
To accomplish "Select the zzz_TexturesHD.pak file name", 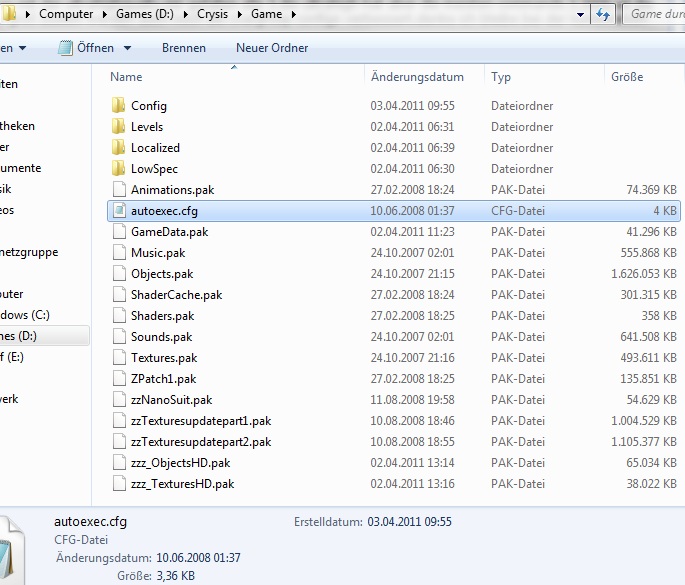I will tap(183, 484).
